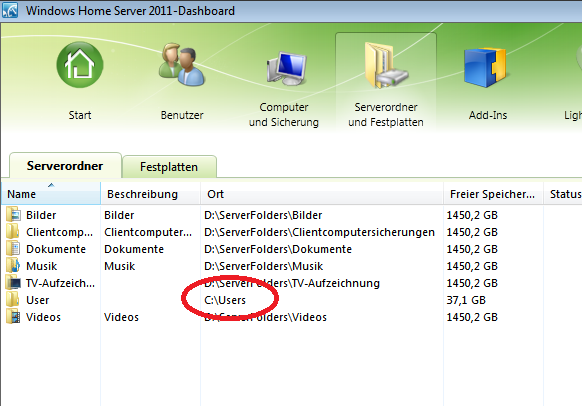Screen dimensions: 582x406
Task: Click 1450,2 GB in the Musik row
Action: point(472,266)
